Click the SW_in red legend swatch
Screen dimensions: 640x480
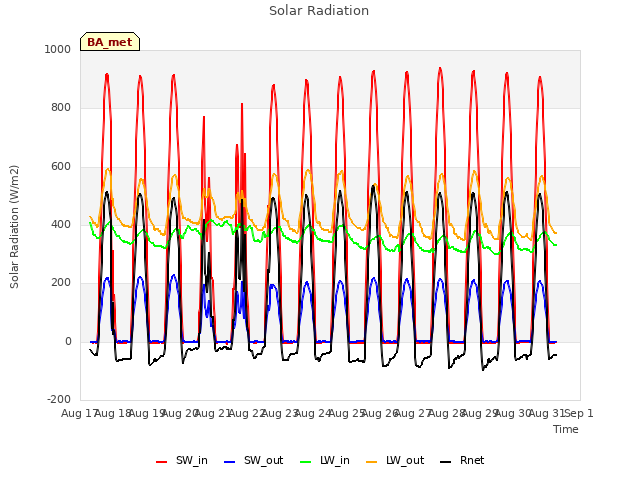(162, 461)
